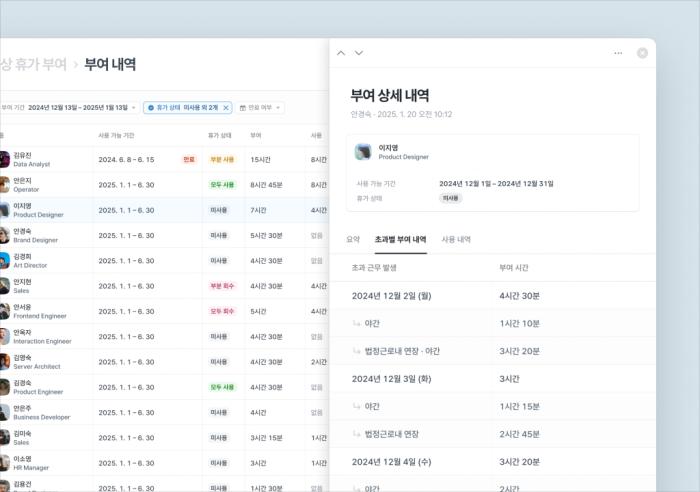Screen dimensions: 700x492
Task: Click the 부여 상세 내역 panel heading
Action: [x=390, y=95]
